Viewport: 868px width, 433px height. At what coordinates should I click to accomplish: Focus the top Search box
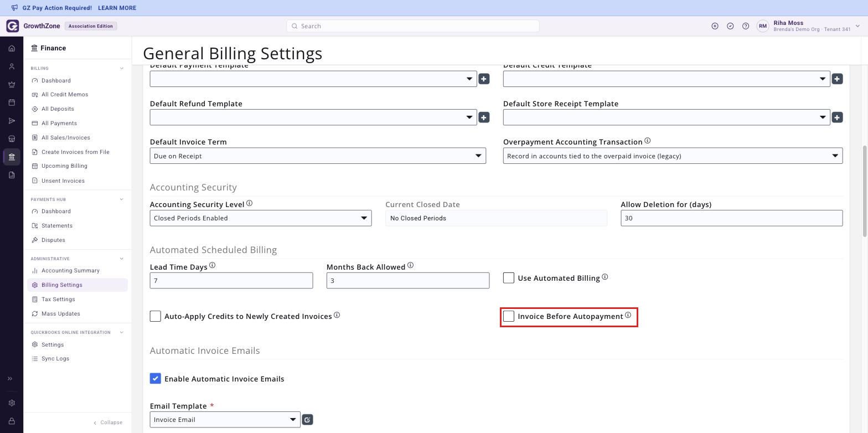pos(413,26)
